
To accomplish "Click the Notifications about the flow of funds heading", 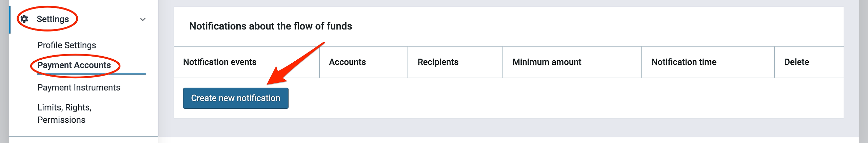I will tap(271, 26).
